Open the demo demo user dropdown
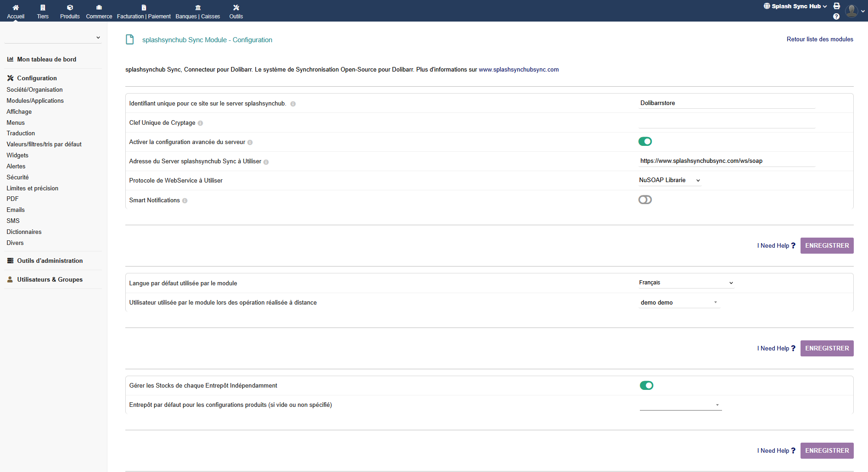Viewport: 868px width, 472px height. pos(679,302)
